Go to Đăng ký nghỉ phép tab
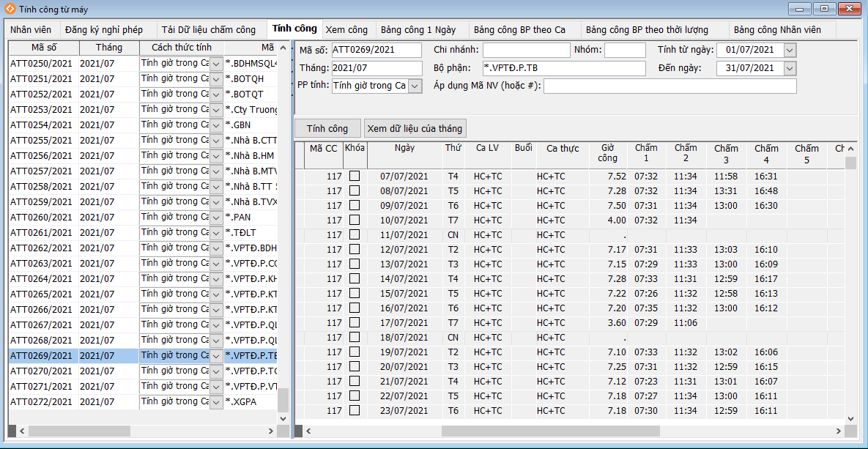This screenshot has width=868, height=449. tap(103, 30)
